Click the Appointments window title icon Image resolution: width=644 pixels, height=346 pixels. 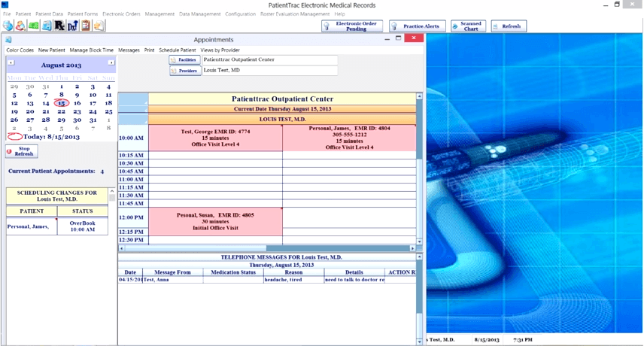8,39
